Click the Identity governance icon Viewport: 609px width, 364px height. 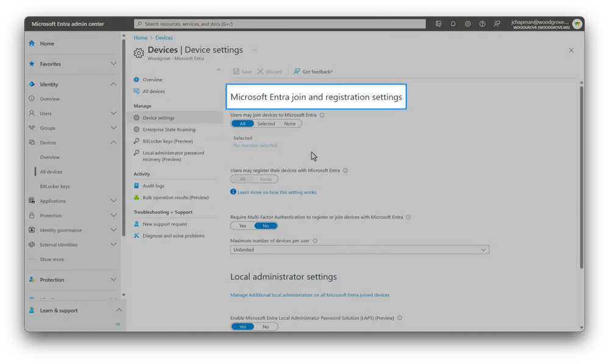point(32,230)
